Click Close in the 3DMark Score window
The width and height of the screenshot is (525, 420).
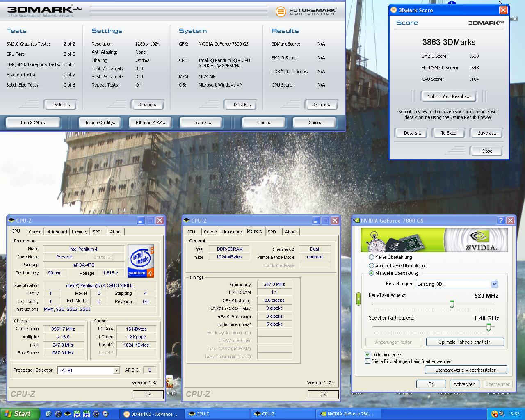487,151
